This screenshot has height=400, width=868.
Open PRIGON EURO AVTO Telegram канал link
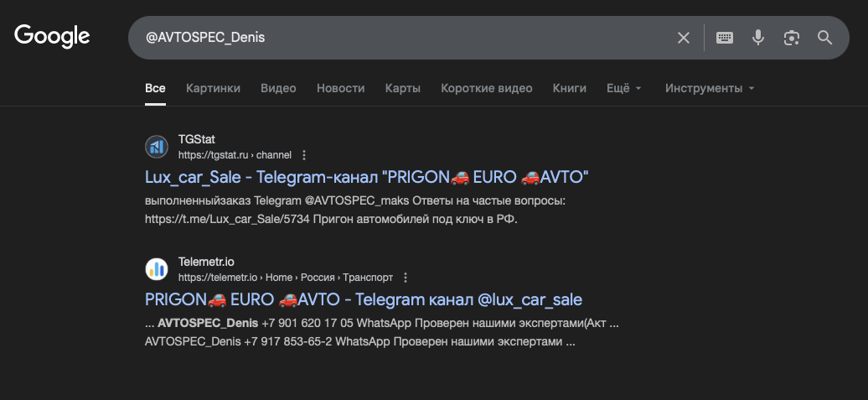364,299
